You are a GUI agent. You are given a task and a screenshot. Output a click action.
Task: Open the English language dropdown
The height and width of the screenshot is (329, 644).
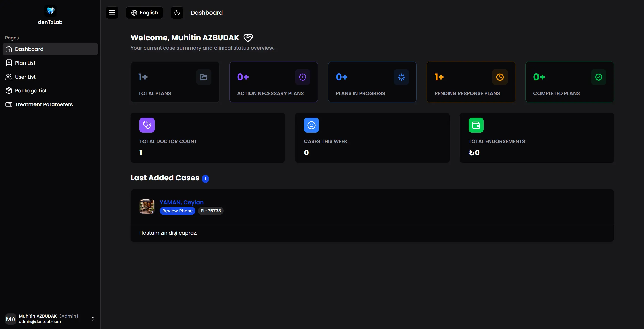click(x=145, y=13)
